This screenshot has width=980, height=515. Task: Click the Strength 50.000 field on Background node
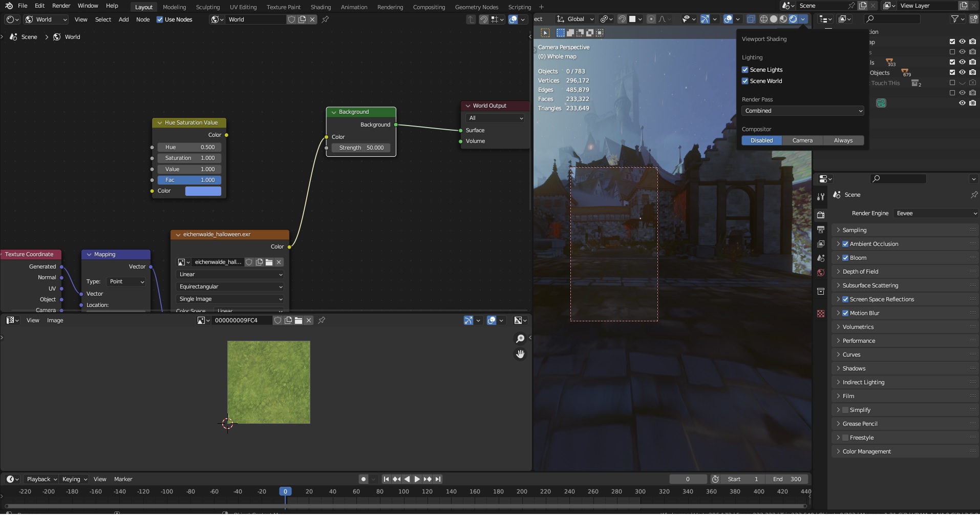(x=361, y=148)
